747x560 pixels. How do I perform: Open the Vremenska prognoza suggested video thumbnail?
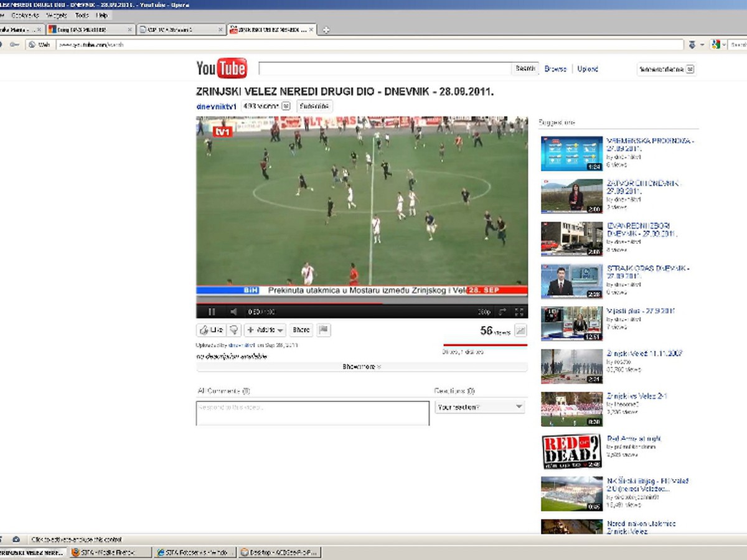pyautogui.click(x=571, y=154)
